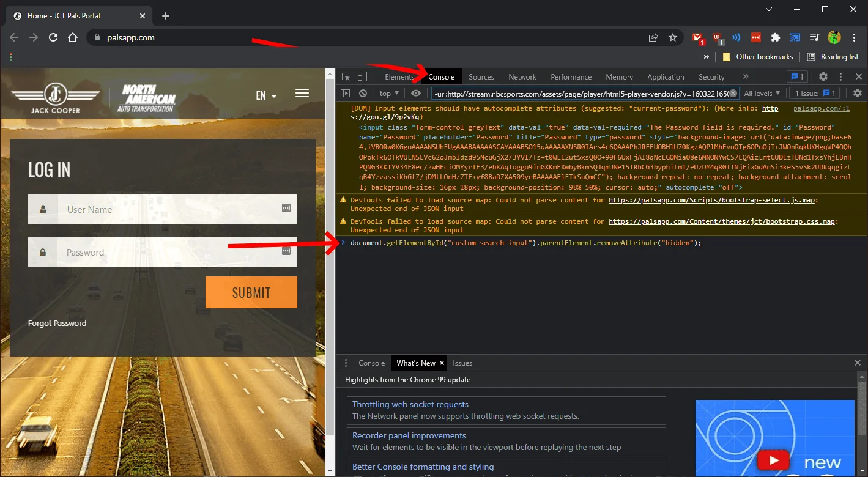Screen dimensions: 868x477
Task: Open the Forgot Password link
Action: (57, 323)
